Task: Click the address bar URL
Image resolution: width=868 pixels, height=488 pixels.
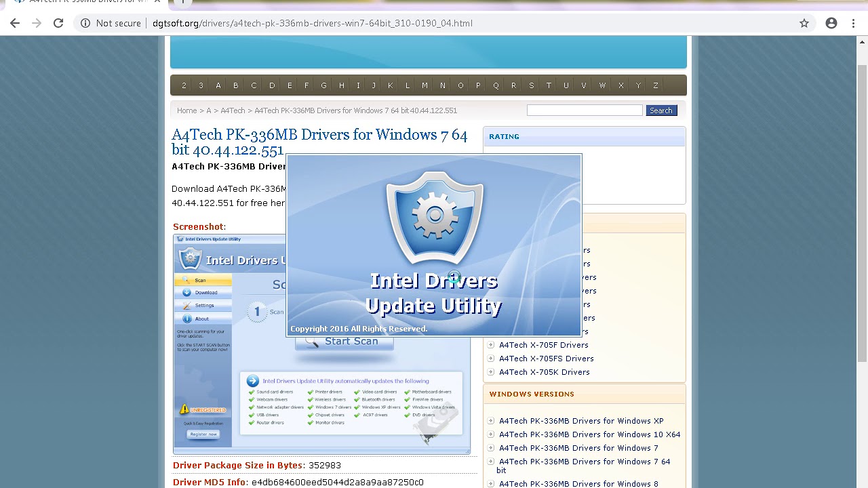Action: click(312, 23)
